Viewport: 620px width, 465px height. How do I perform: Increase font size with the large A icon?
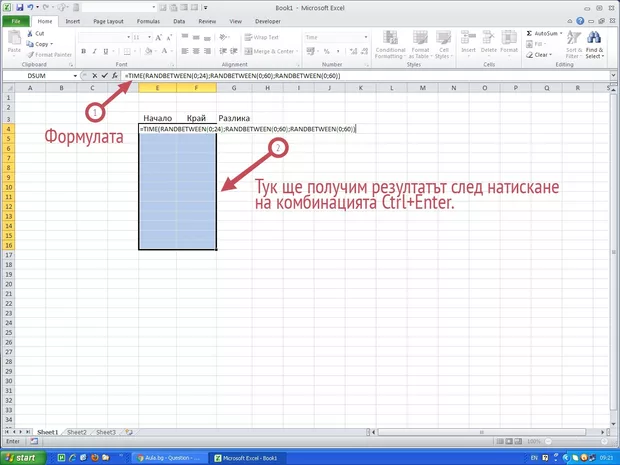pos(159,38)
